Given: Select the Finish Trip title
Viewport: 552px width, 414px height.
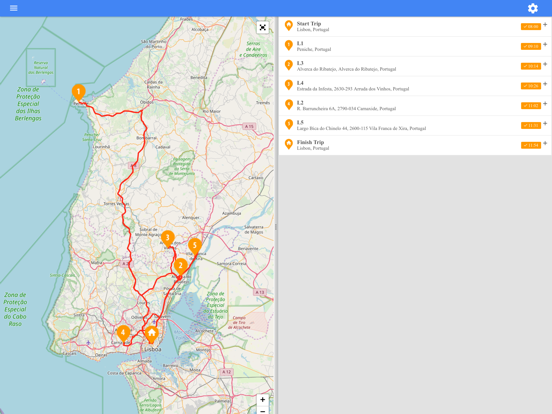Looking at the screenshot, I should (x=310, y=142).
